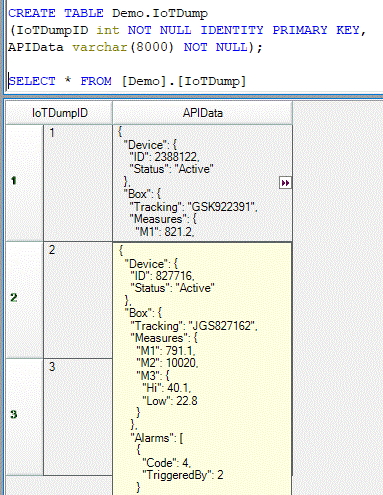Select the IoTDumpID column header
Image resolution: width=383 pixels, height=495 pixels.
pyautogui.click(x=59, y=113)
